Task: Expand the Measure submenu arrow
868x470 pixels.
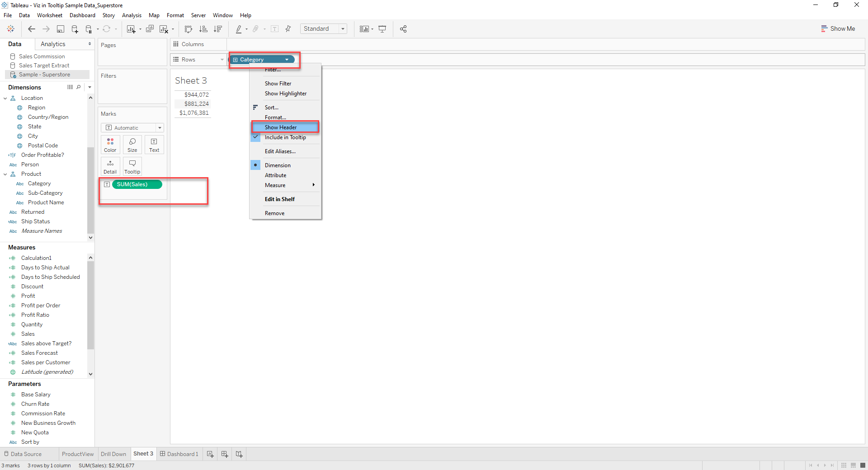Action: click(313, 185)
